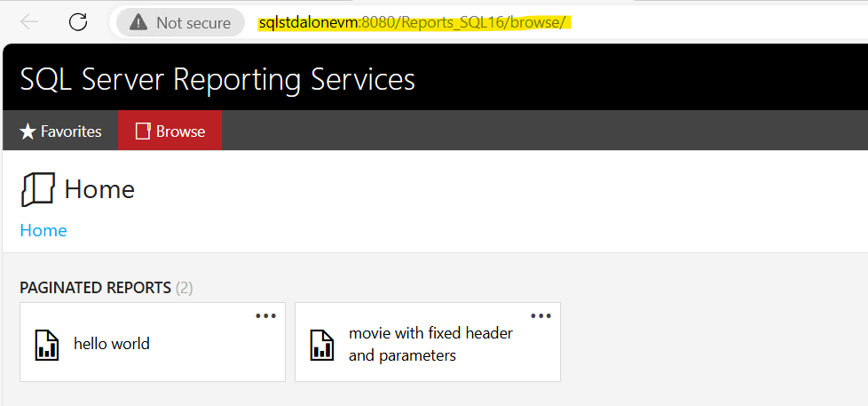Image resolution: width=868 pixels, height=406 pixels.
Task: Click the address bar URL text
Action: (414, 23)
